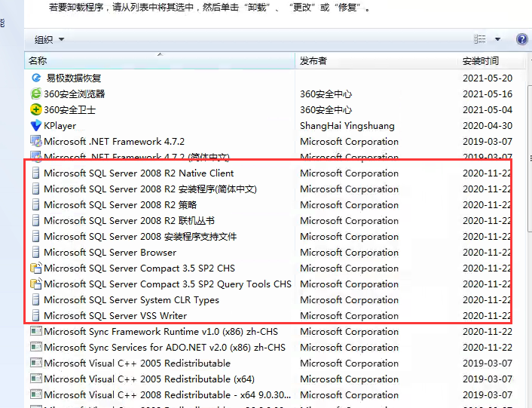
Task: Select Microsoft SQL Server 2008 R2 联机丛书
Action: (x=130, y=221)
